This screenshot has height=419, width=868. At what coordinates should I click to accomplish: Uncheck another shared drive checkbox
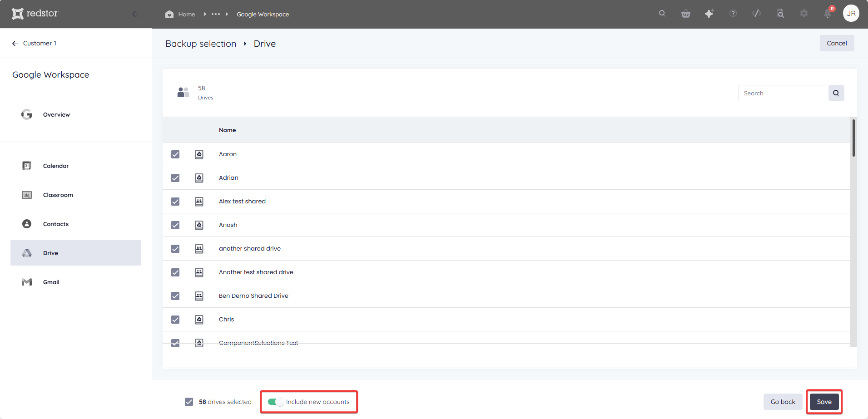175,249
